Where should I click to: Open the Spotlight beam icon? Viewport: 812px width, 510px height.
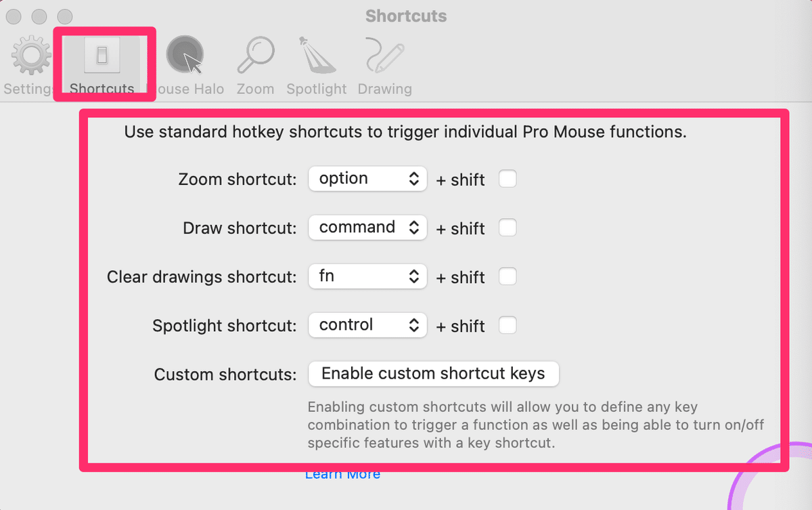click(x=316, y=55)
